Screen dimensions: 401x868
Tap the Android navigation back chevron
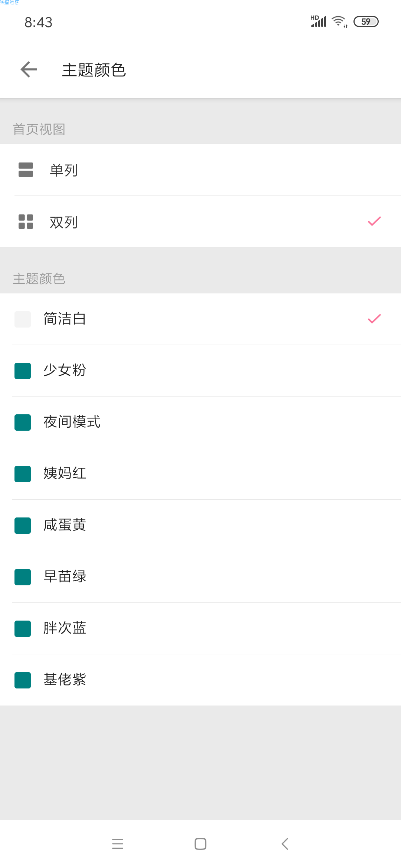point(285,844)
